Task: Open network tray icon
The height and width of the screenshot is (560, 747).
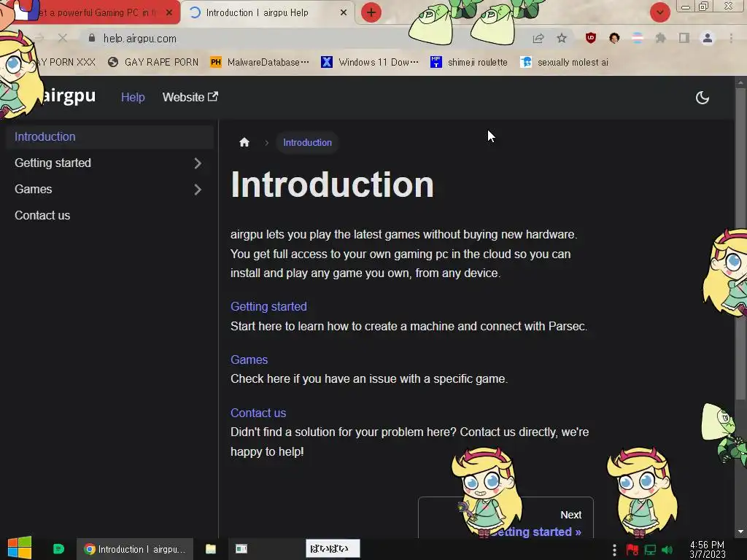Action: (650, 550)
